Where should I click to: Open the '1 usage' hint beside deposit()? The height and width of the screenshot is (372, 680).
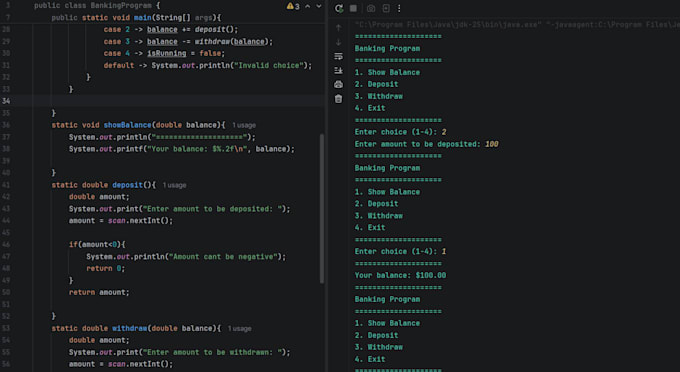(x=175, y=185)
